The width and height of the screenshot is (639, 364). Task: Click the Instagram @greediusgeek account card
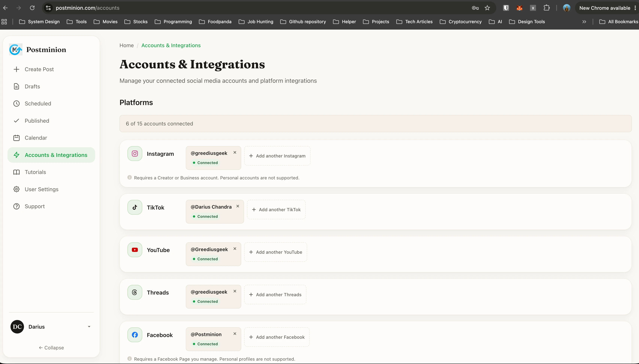tap(213, 158)
